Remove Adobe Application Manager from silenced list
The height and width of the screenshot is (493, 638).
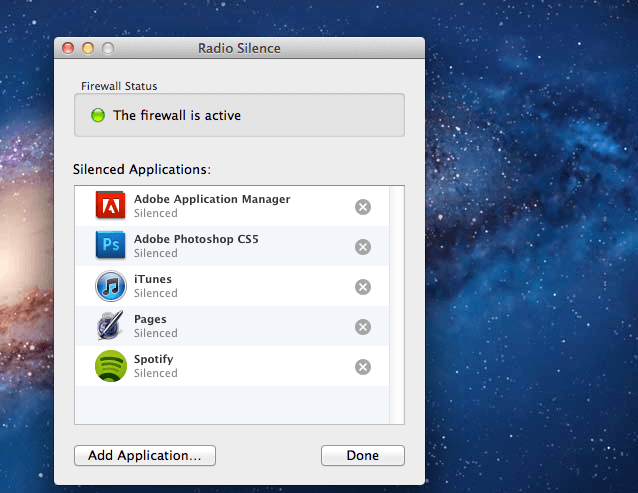click(x=363, y=207)
